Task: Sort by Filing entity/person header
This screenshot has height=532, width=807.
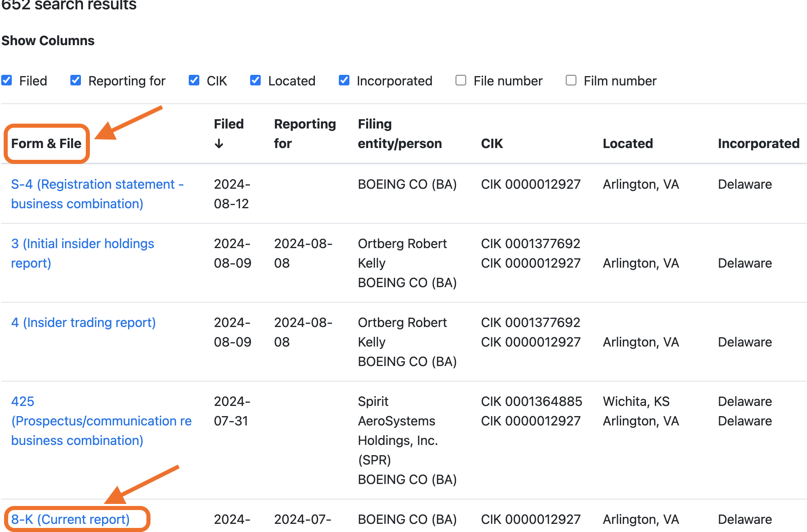Action: click(399, 134)
